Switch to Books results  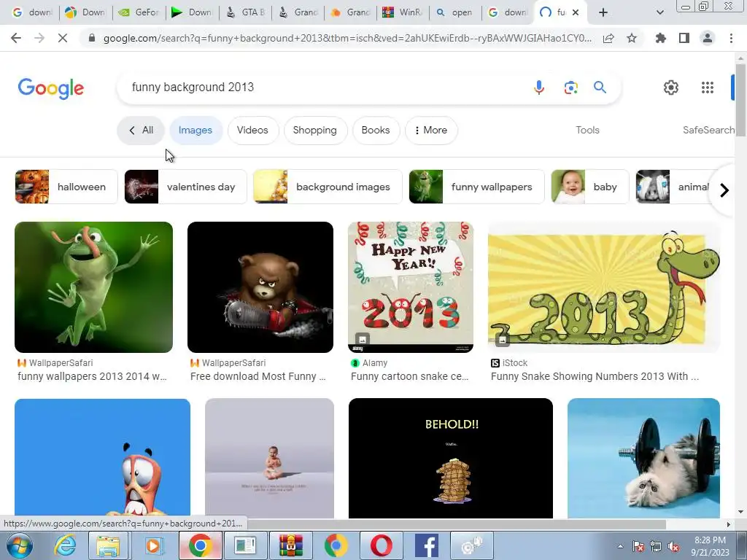(x=376, y=130)
